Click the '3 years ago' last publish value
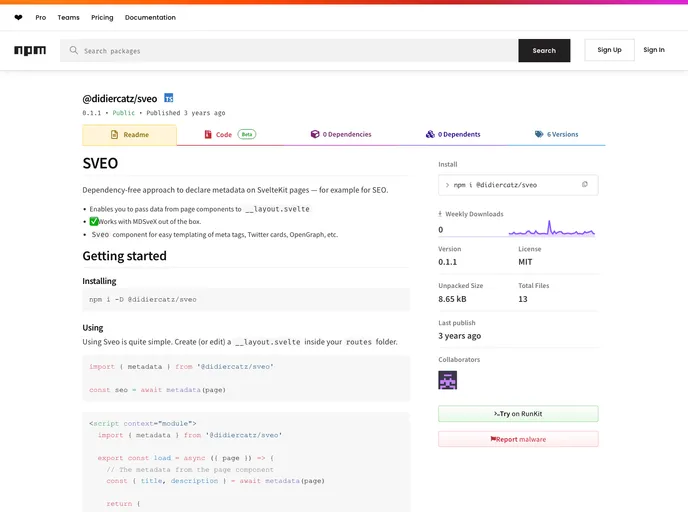The height and width of the screenshot is (512, 688). 459,336
